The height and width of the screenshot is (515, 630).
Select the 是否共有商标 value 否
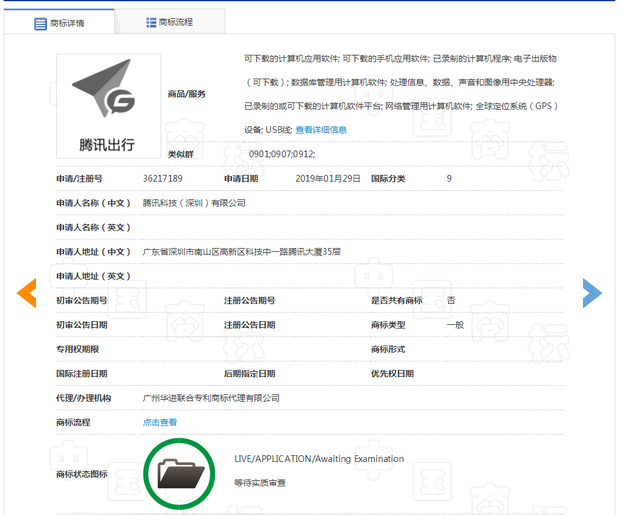[451, 300]
